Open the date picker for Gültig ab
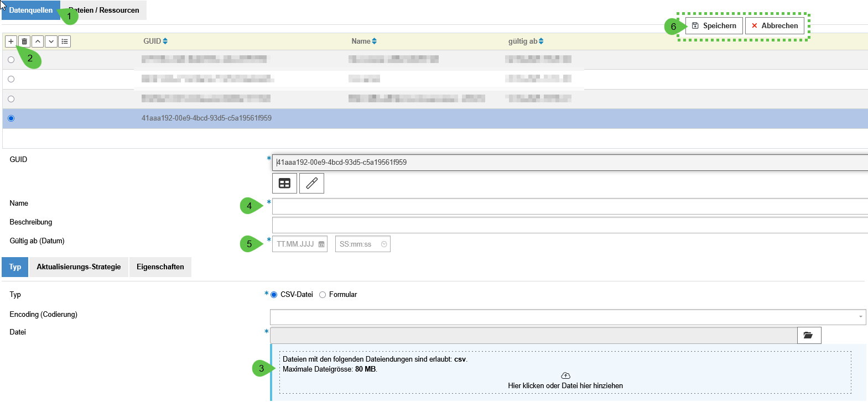 tap(321, 244)
